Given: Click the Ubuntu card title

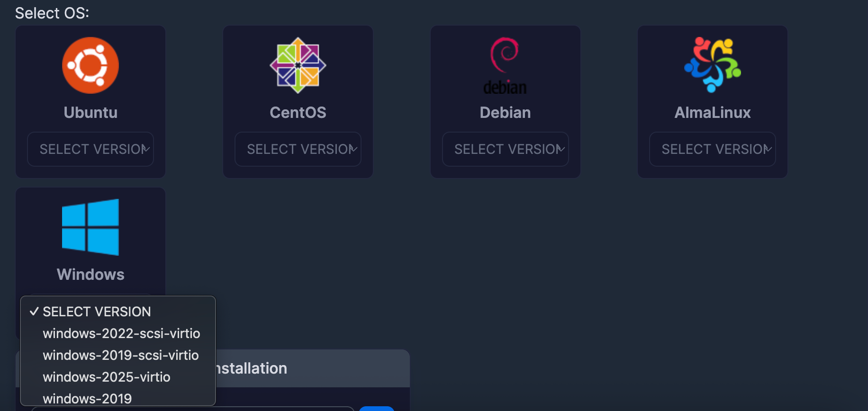Looking at the screenshot, I should (x=90, y=113).
